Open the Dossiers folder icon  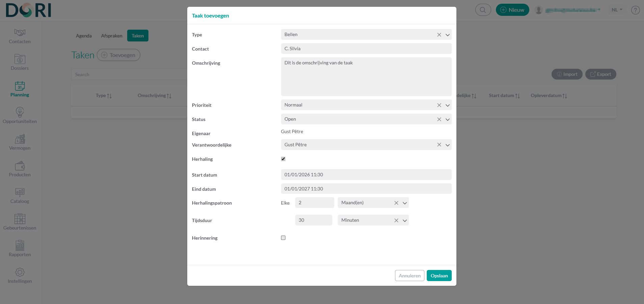point(20,59)
